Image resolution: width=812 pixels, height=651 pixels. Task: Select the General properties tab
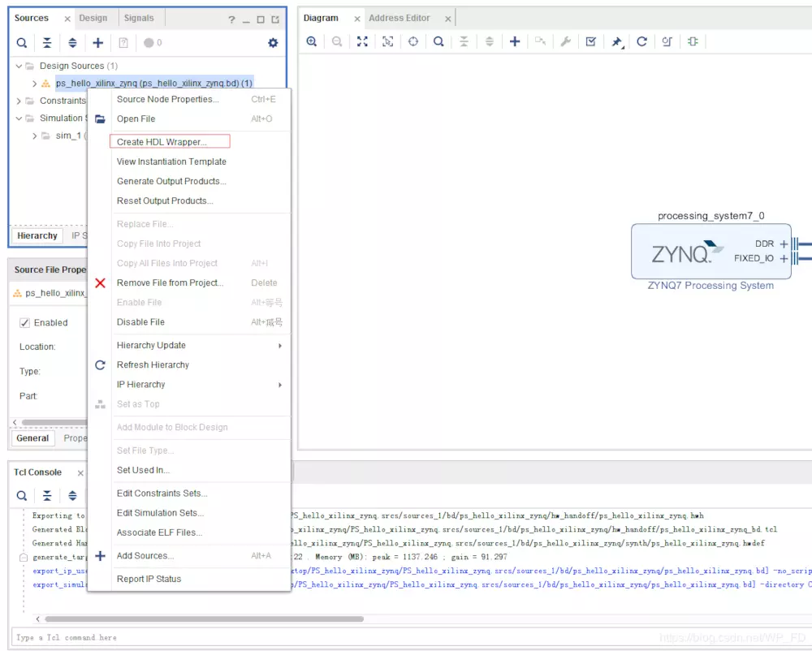coord(32,438)
